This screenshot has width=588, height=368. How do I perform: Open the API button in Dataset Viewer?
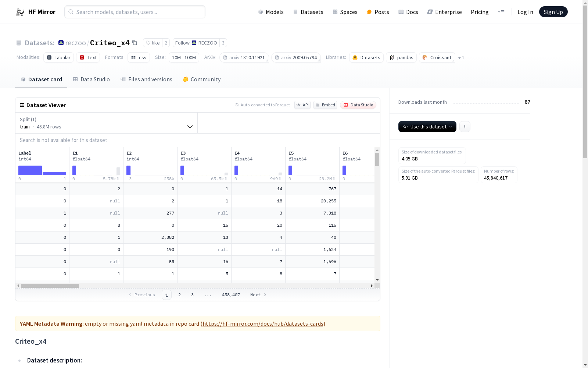coord(302,105)
